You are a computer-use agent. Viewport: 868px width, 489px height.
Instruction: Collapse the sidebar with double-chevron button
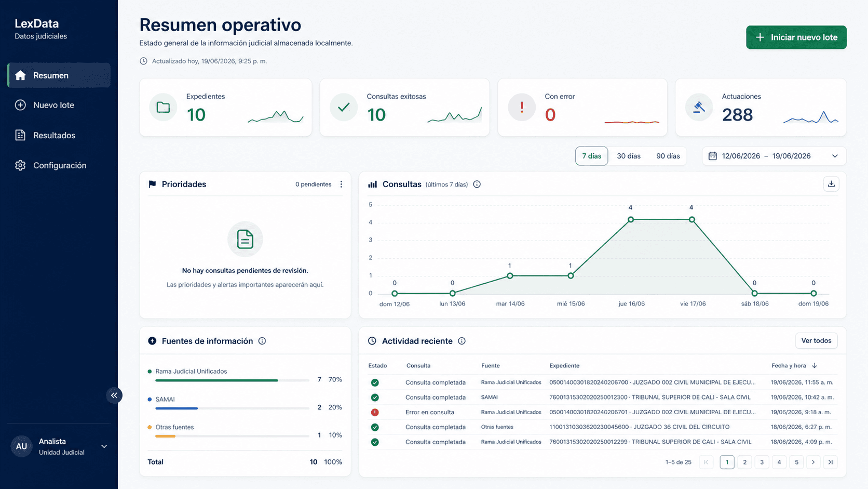(x=114, y=395)
